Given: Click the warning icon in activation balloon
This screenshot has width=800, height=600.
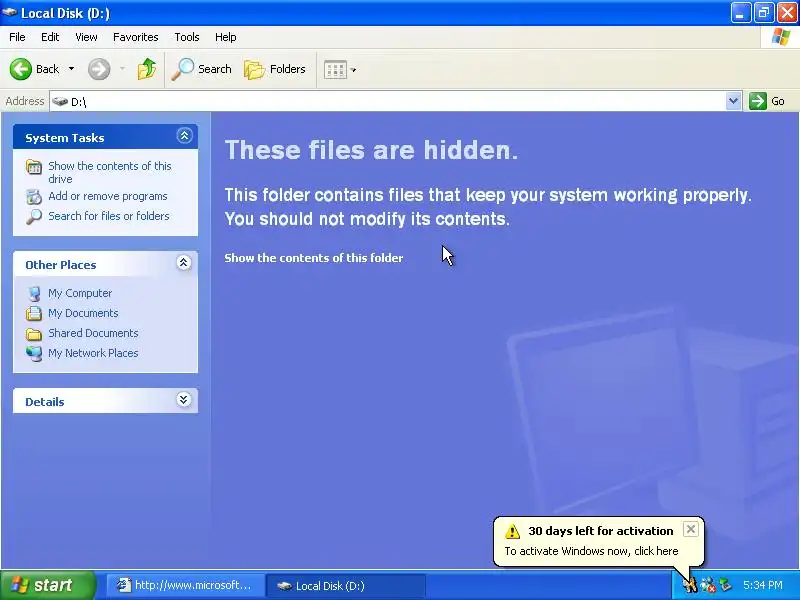Looking at the screenshot, I should 512,531.
